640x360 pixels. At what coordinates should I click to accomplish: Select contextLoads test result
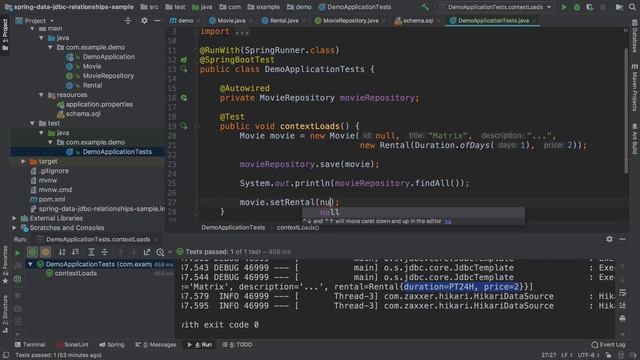click(x=76, y=273)
